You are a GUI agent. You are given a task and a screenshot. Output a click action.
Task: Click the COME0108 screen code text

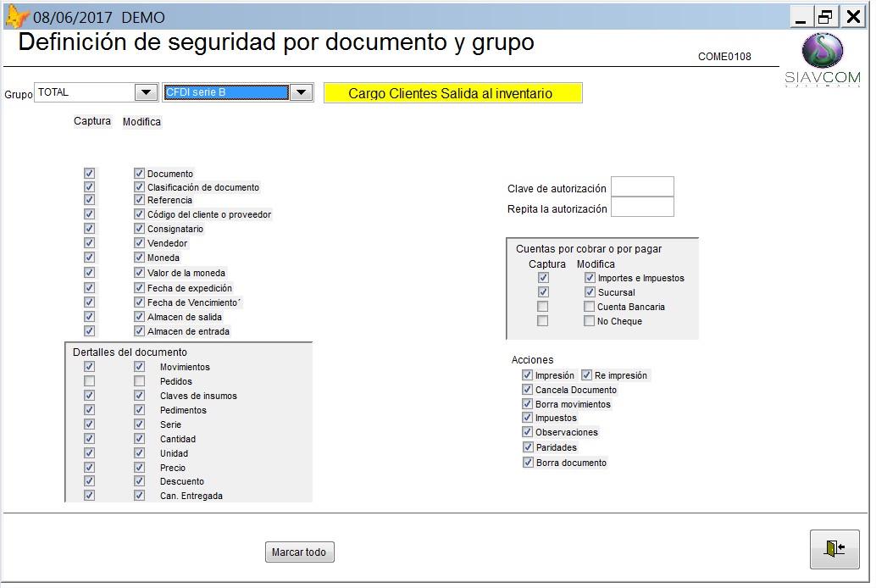point(724,57)
